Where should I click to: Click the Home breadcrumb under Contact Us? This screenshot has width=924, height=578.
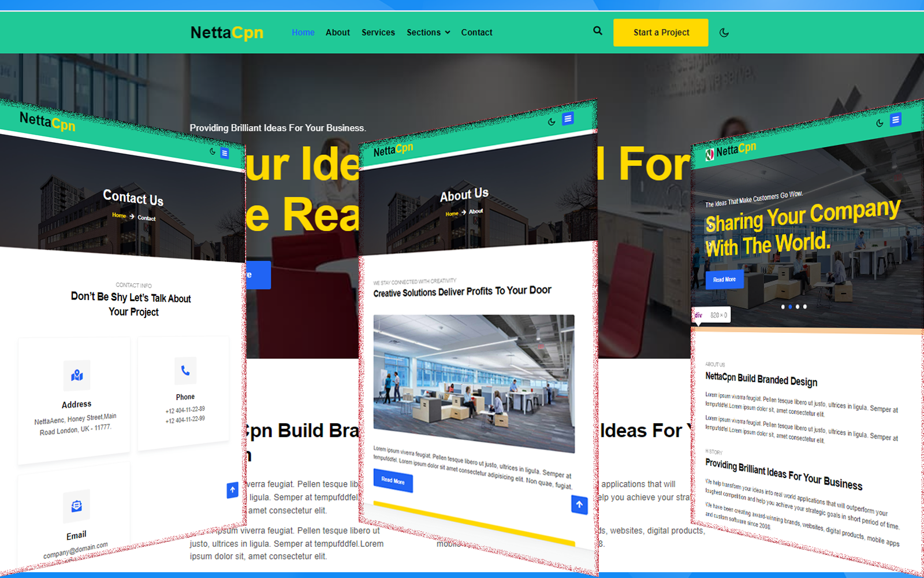coord(119,215)
